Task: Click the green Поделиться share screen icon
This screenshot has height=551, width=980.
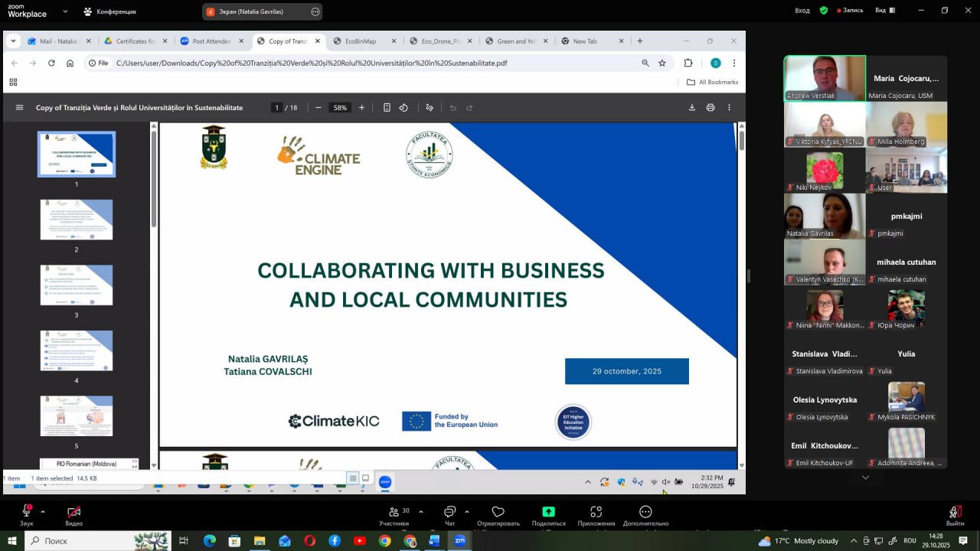Action: pos(548,512)
